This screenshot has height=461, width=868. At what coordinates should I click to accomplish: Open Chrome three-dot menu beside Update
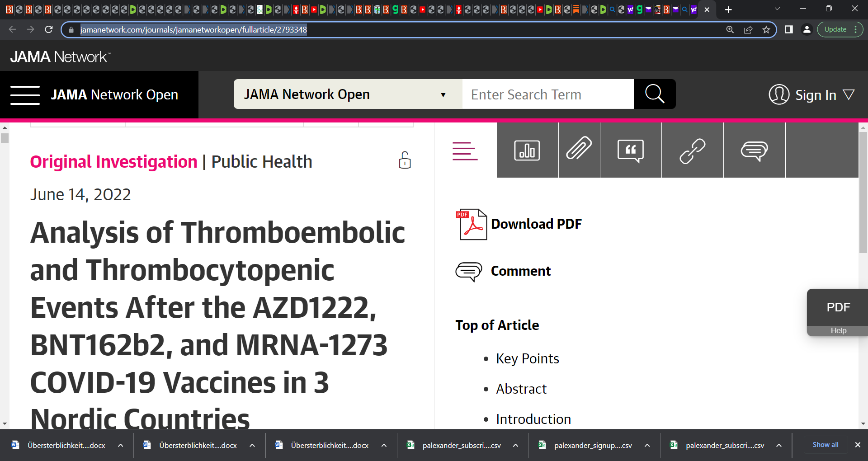[856, 29]
